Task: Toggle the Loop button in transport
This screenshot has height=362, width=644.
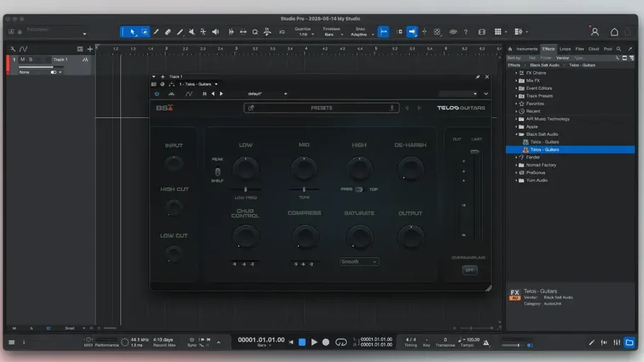Action: pyautogui.click(x=341, y=342)
